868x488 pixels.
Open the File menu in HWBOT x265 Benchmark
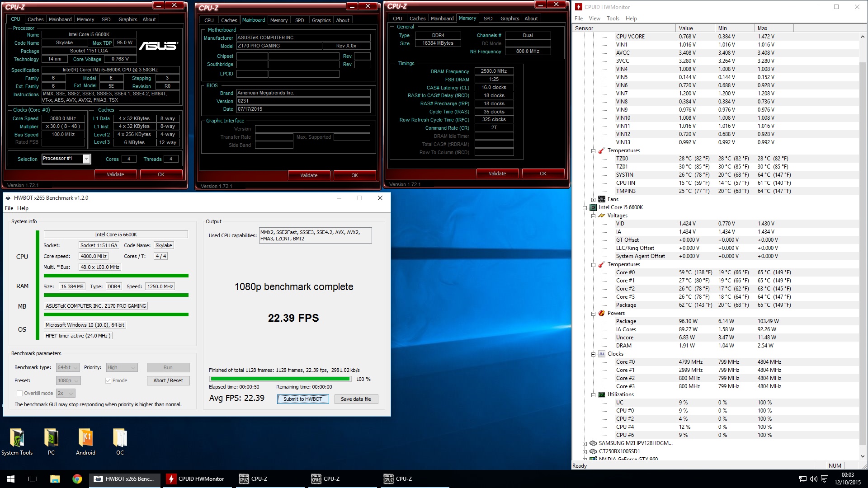tap(9, 208)
